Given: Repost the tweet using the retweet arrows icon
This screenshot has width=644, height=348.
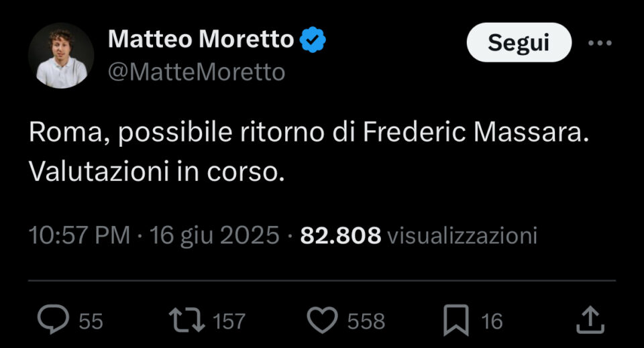Looking at the screenshot, I should click(x=187, y=321).
